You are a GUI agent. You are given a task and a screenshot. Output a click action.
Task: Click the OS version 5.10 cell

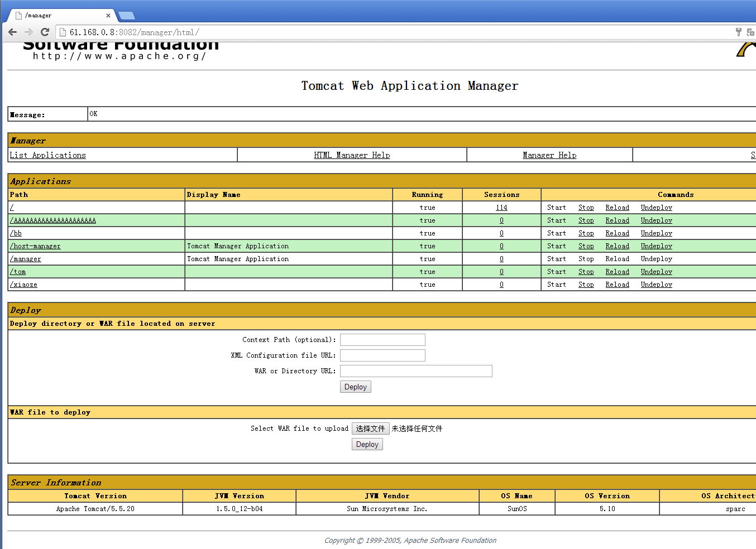click(607, 509)
